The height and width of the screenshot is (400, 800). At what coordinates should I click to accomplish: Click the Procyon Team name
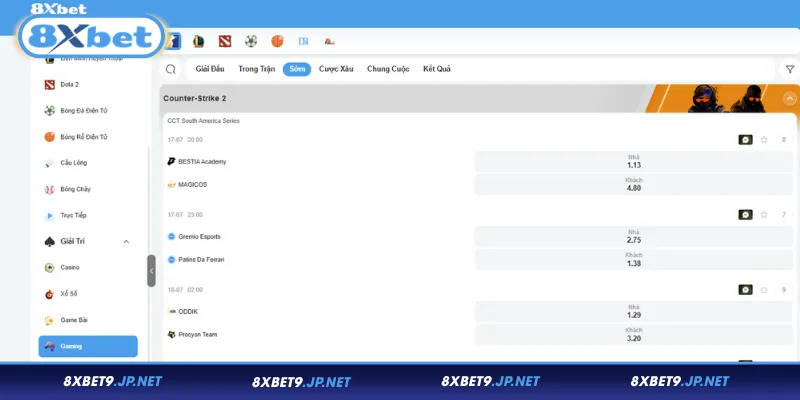[x=198, y=335]
